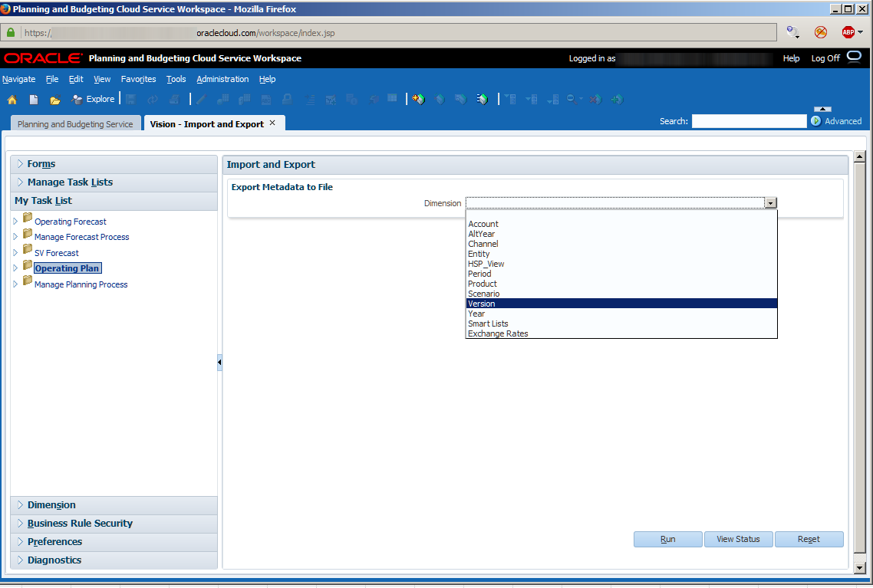The image size is (873, 588).
Task: Select AltYear in the Dimension list
Action: point(621,234)
